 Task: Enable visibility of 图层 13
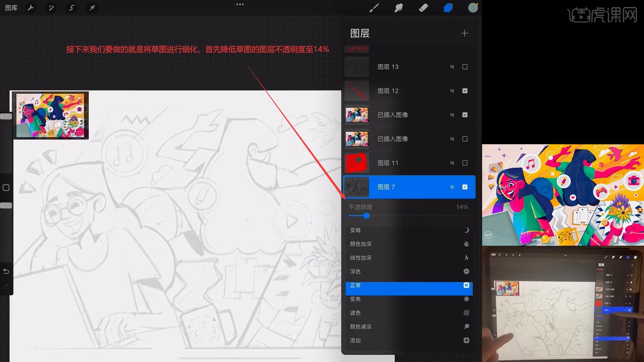point(465,67)
